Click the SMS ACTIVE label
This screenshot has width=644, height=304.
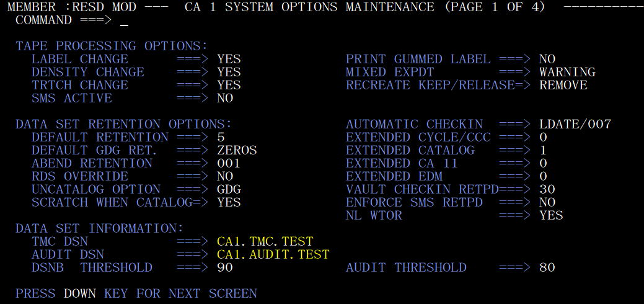72,98
